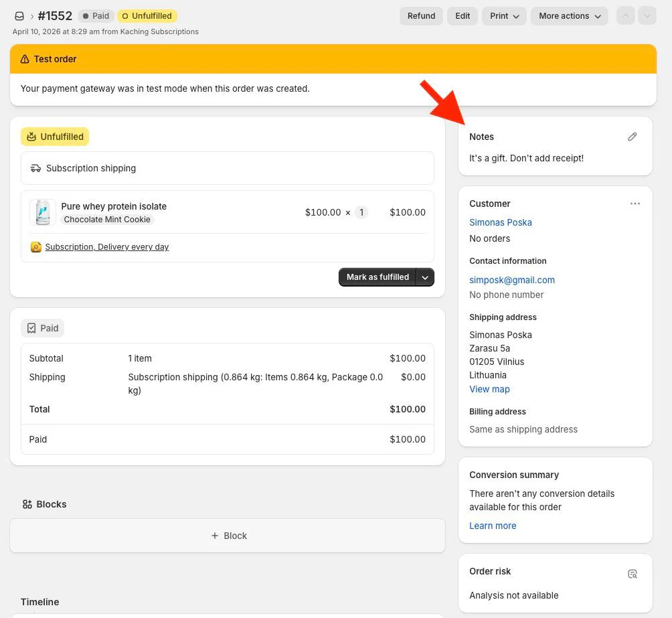Click the Pure whey protein isolate title

tap(114, 206)
